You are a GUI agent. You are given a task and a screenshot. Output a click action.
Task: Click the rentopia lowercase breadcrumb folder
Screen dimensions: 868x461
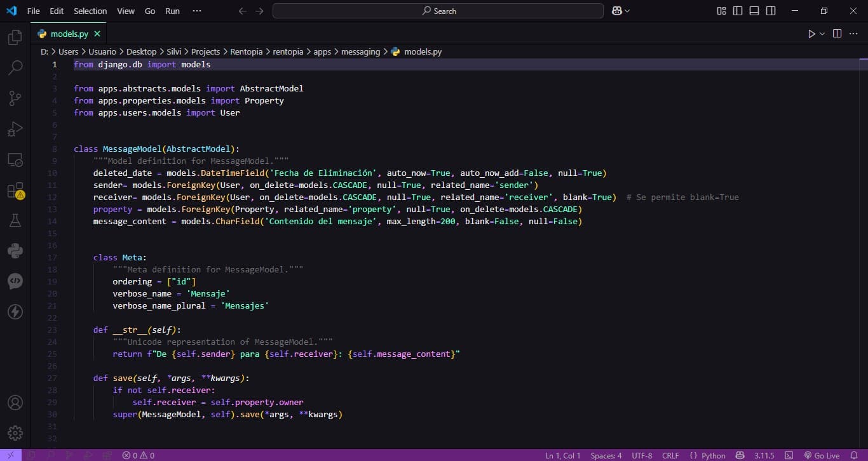(288, 52)
